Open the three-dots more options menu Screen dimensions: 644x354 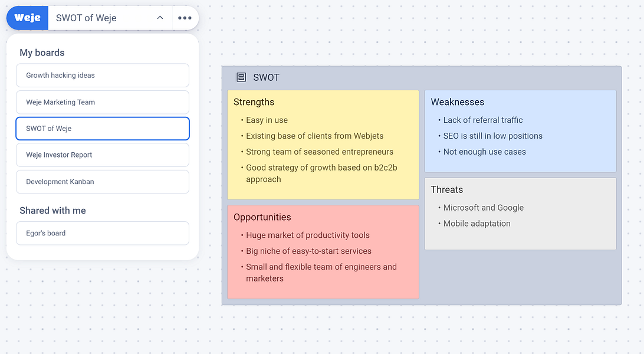185,18
